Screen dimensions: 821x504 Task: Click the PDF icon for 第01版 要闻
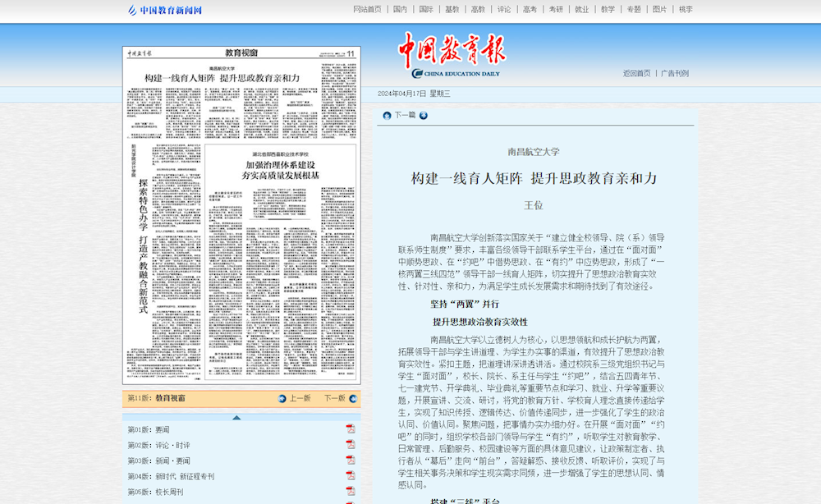(x=350, y=428)
